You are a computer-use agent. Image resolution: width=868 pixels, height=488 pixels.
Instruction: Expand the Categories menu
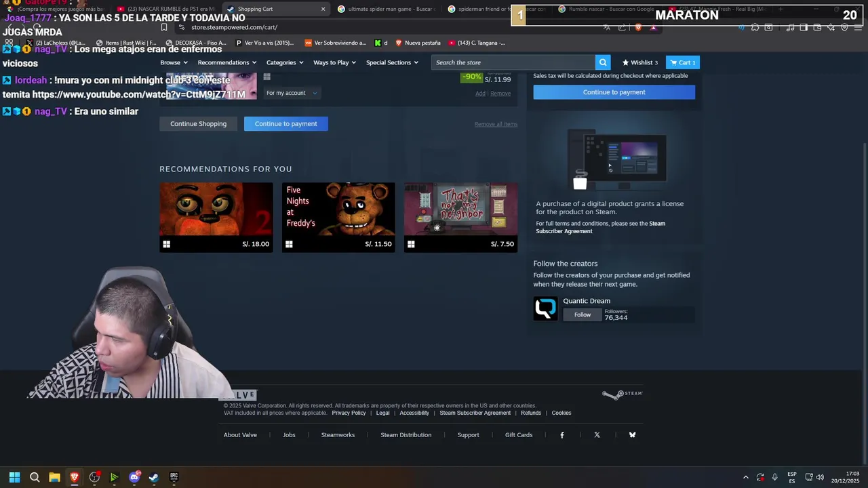[284, 62]
